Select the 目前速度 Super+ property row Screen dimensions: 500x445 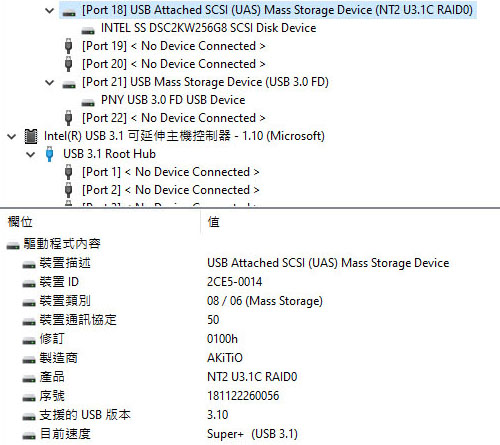pyautogui.click(x=252, y=434)
